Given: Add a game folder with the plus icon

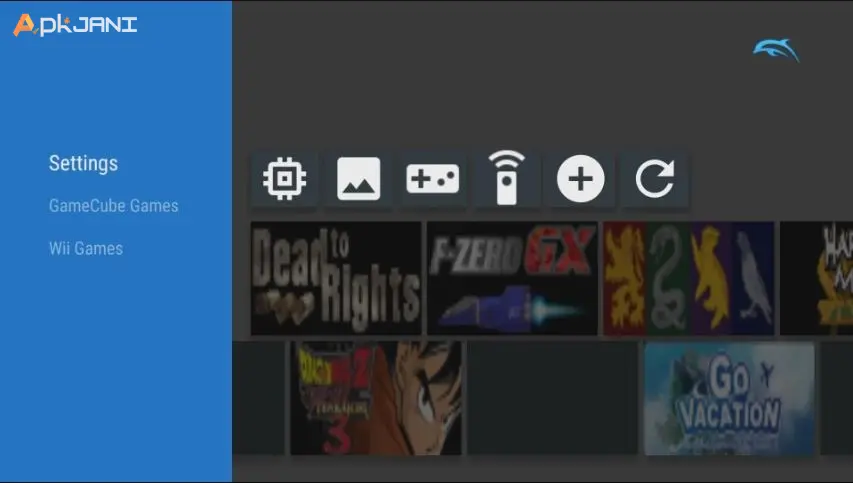Looking at the screenshot, I should click(581, 180).
